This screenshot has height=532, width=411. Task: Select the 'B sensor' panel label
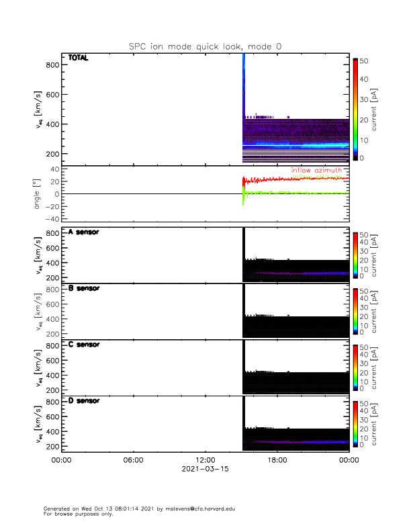(x=83, y=288)
